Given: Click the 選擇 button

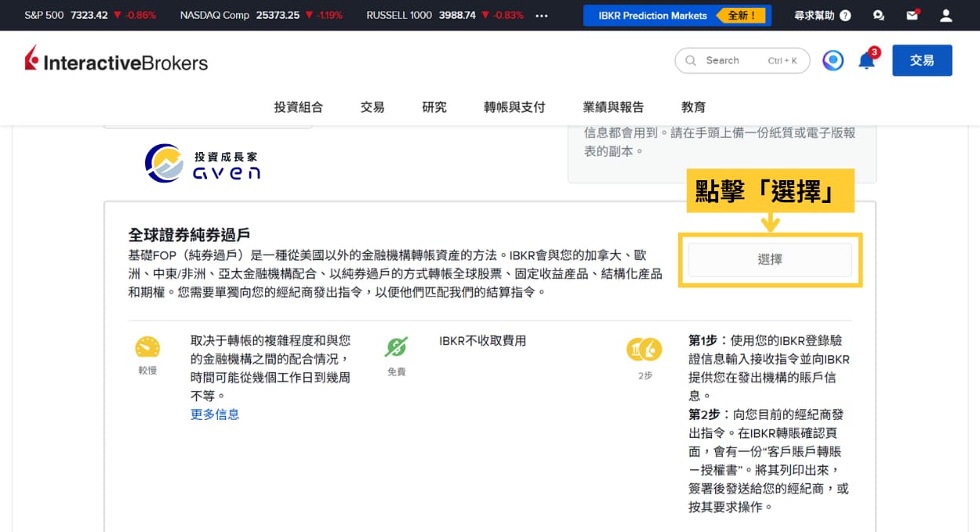Looking at the screenshot, I should [770, 259].
